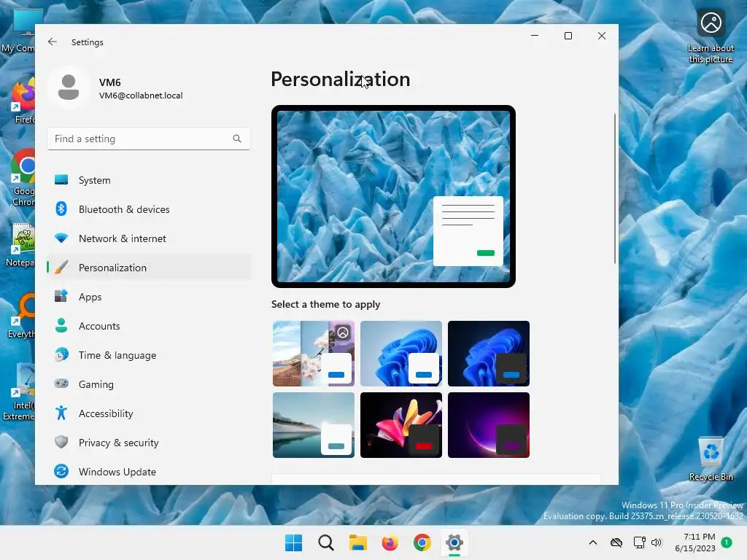The height and width of the screenshot is (560, 747).
Task: Select the Apps sidebar label
Action: [x=90, y=297]
